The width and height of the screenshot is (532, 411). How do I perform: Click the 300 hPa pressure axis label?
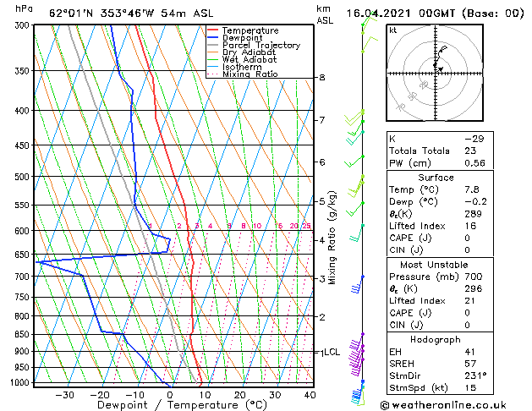tap(23, 25)
